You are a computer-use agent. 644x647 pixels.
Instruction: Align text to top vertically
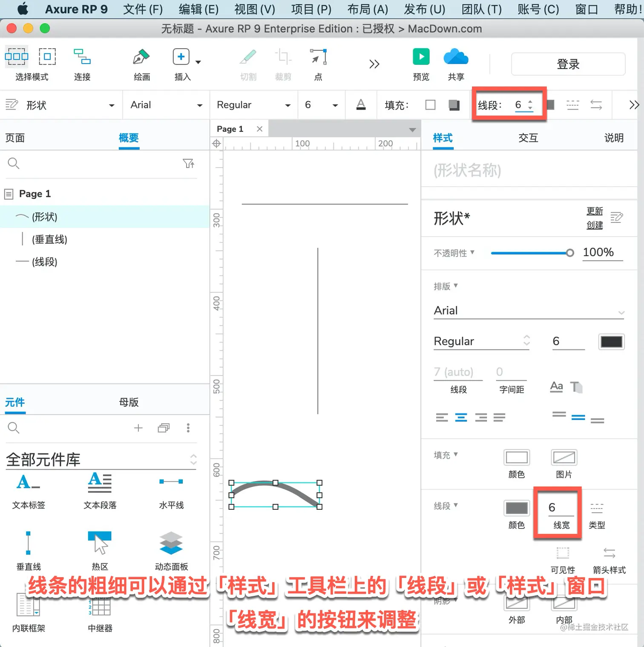pyautogui.click(x=559, y=414)
